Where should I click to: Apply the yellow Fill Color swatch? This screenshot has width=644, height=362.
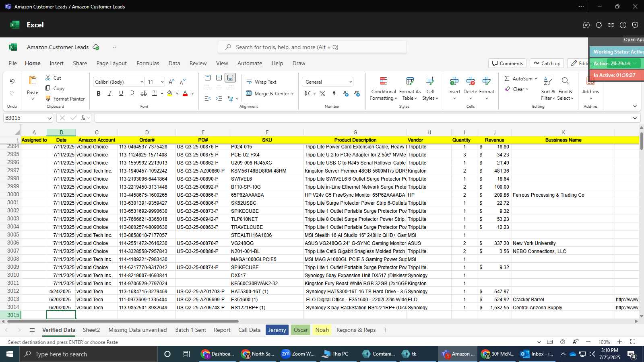pos(170,93)
